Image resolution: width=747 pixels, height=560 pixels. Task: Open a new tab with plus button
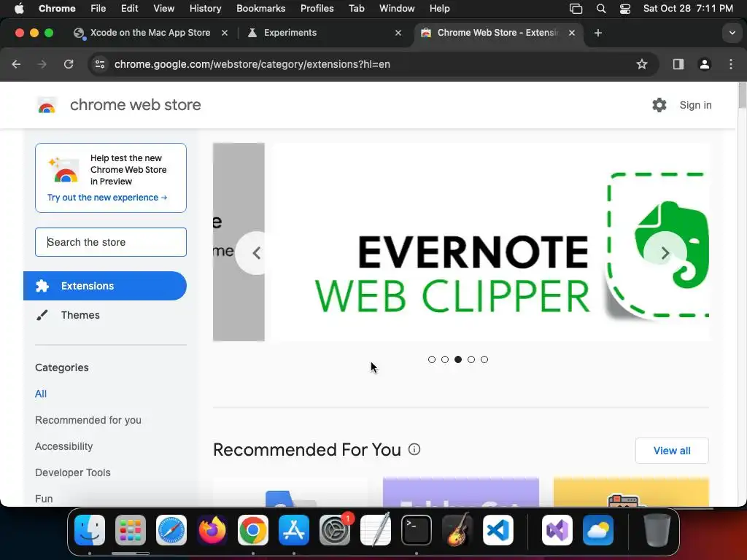[598, 33]
